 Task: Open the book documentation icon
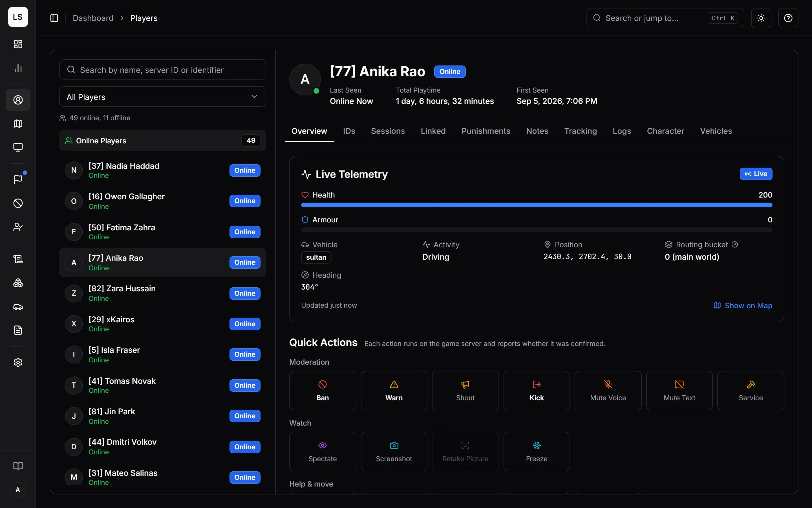[18, 466]
